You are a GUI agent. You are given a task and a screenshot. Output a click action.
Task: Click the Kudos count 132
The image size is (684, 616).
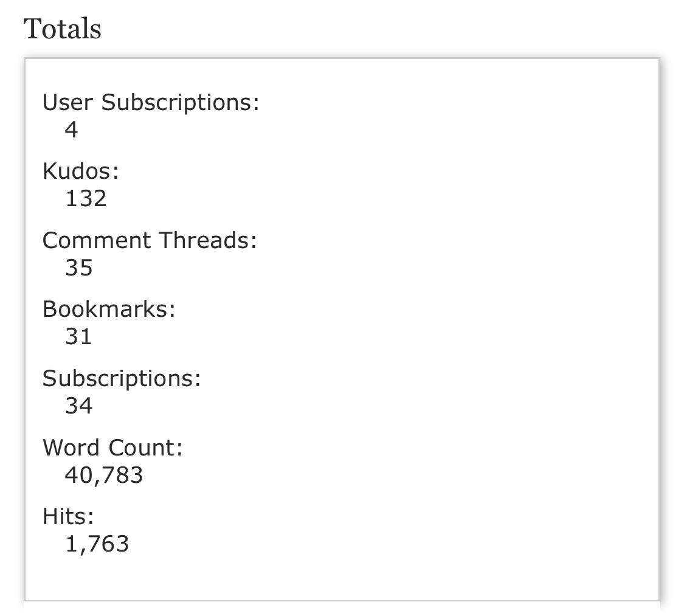(x=86, y=198)
